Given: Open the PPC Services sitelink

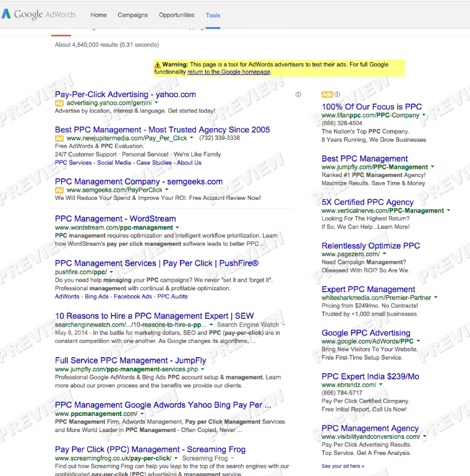Looking at the screenshot, I should coord(73,163).
